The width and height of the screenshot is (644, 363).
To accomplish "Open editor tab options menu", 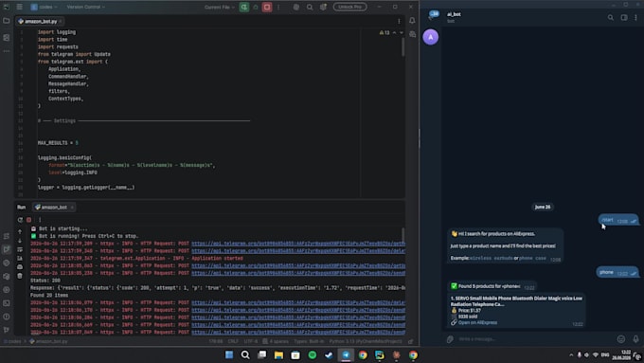I will pyautogui.click(x=399, y=21).
